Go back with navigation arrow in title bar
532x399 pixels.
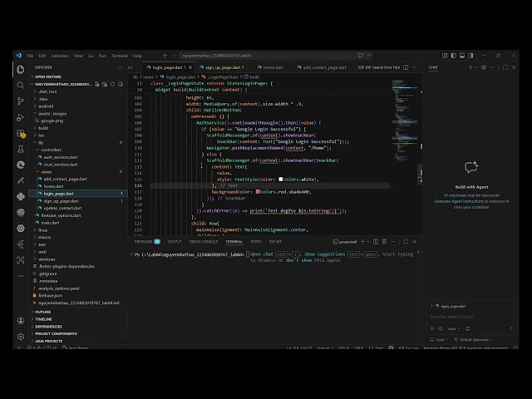(165, 56)
